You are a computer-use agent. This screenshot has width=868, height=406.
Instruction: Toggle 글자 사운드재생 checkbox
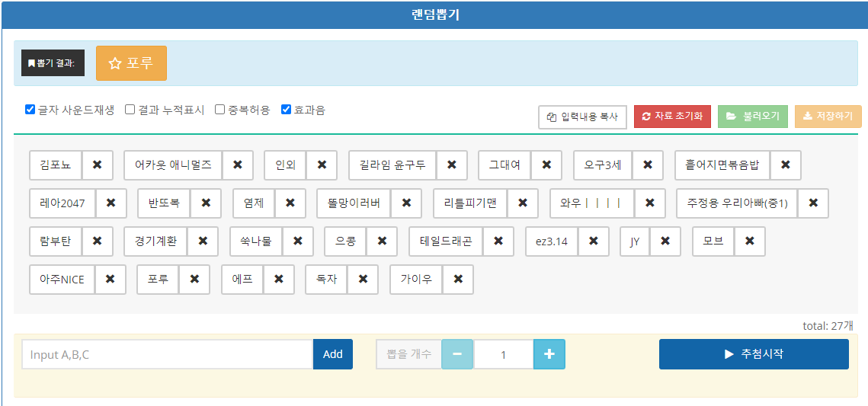pyautogui.click(x=30, y=110)
